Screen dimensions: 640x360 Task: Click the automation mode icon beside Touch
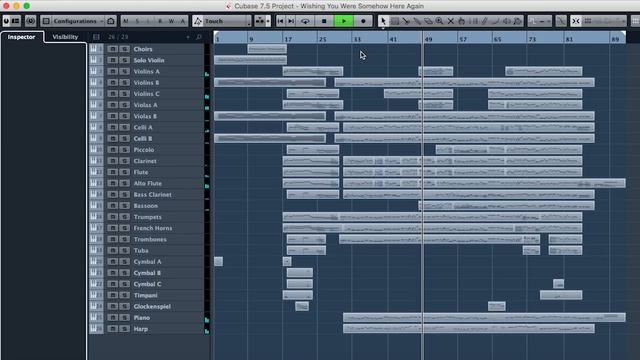(198, 21)
